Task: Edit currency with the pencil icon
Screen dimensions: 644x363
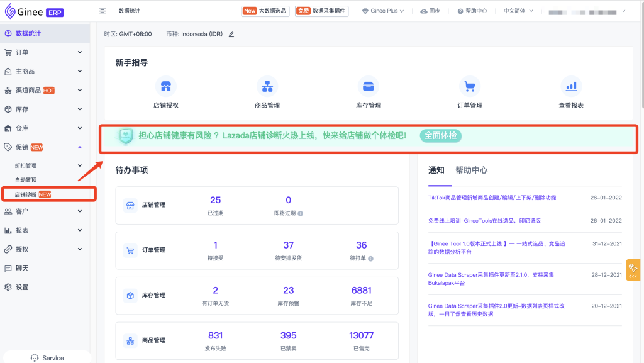Action: tap(231, 35)
